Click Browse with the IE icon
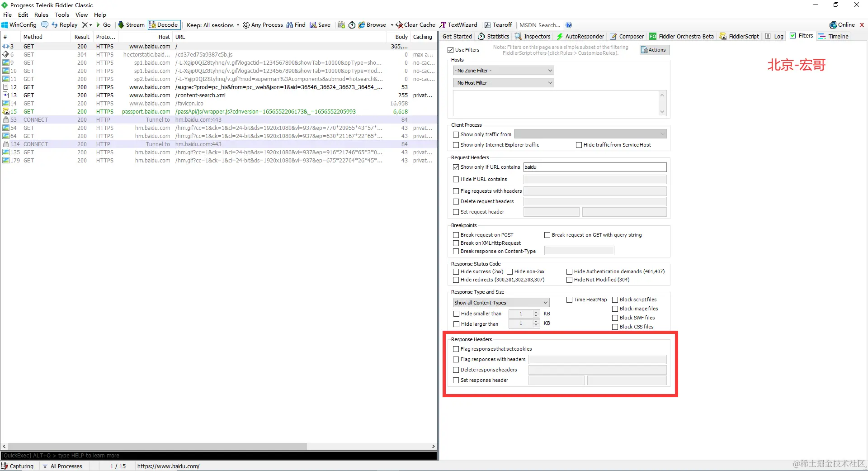This screenshot has height=471, width=868. tap(373, 25)
